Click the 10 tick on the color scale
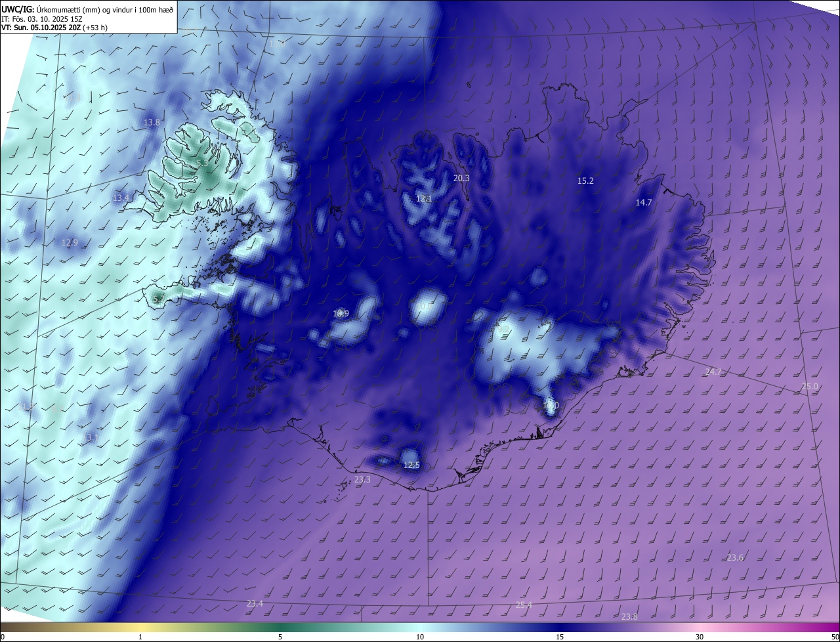 coord(420,637)
